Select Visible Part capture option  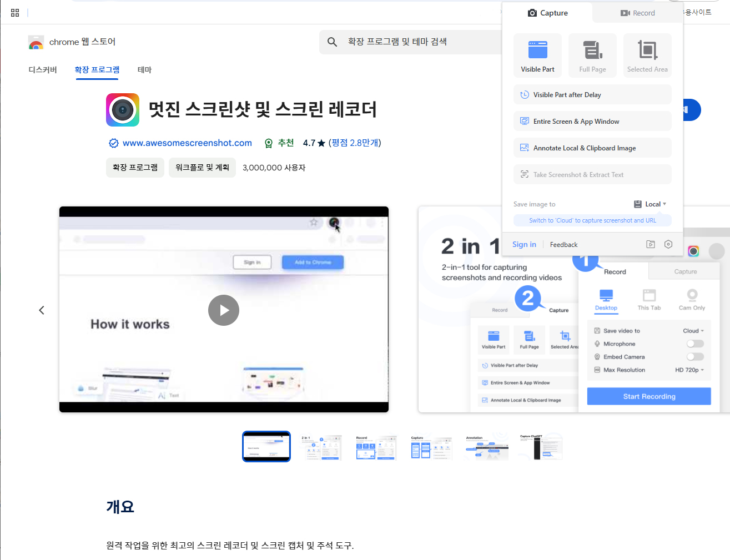[x=537, y=55]
